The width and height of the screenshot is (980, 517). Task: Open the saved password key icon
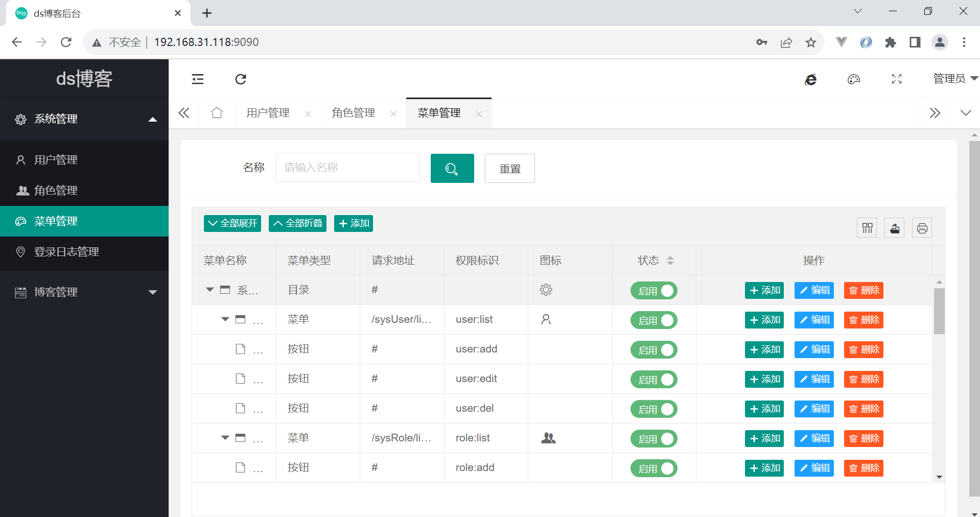tap(762, 42)
